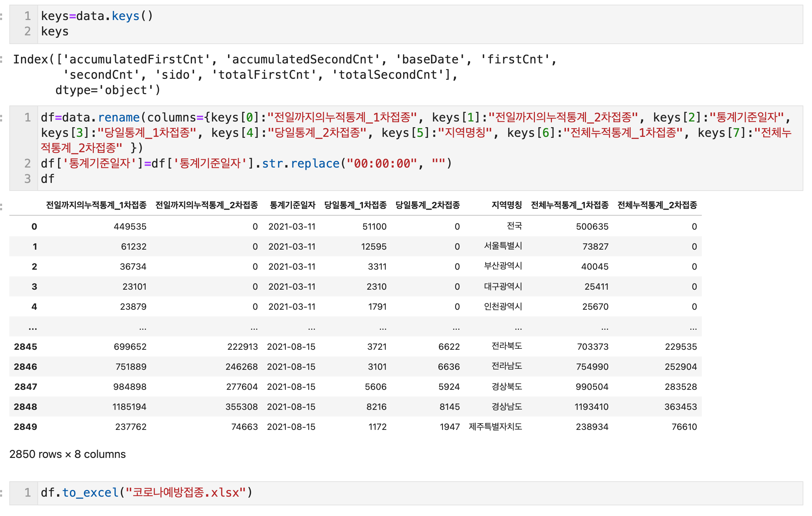Click the str.replace line in the code
The width and height of the screenshot is (812, 516).
click(246, 164)
